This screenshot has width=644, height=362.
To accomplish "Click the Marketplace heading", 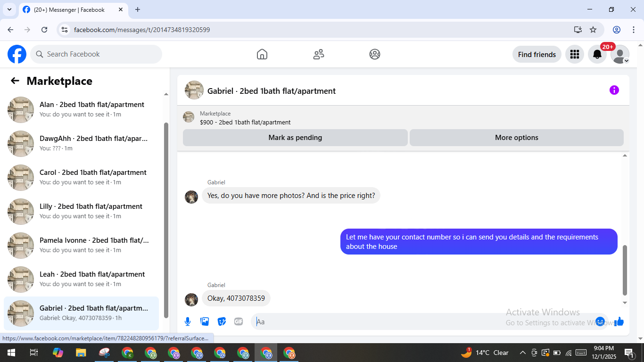I will click(59, 81).
